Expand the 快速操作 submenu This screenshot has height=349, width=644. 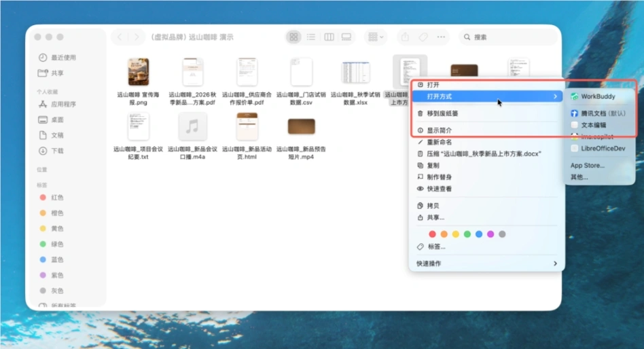[486, 263]
